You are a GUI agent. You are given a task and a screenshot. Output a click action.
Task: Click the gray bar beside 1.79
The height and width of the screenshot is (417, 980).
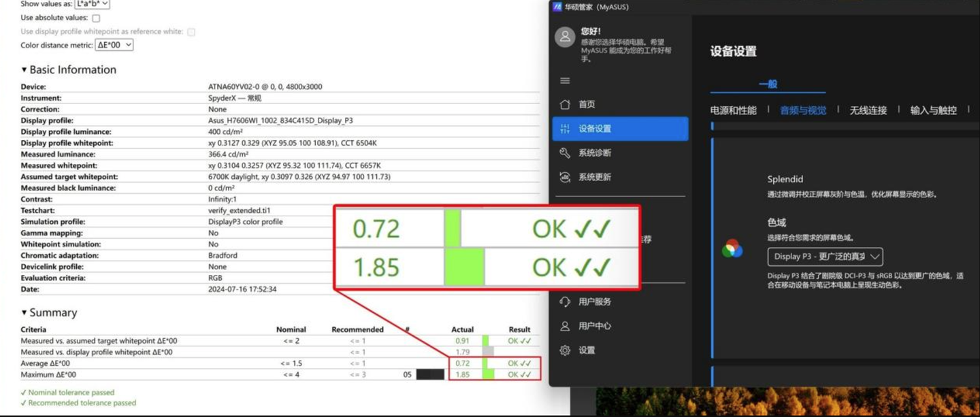pyautogui.click(x=488, y=352)
